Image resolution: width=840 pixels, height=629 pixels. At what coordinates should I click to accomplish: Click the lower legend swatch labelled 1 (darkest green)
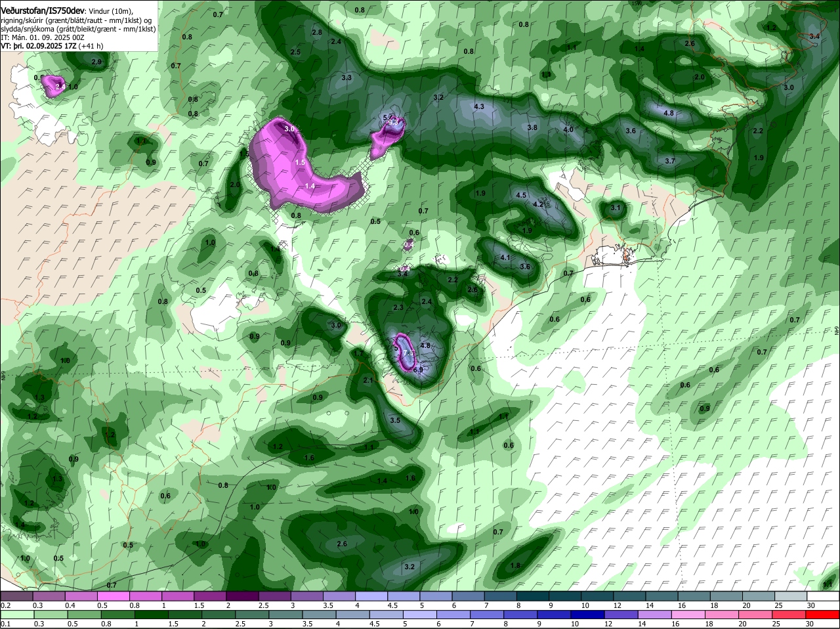(152, 615)
